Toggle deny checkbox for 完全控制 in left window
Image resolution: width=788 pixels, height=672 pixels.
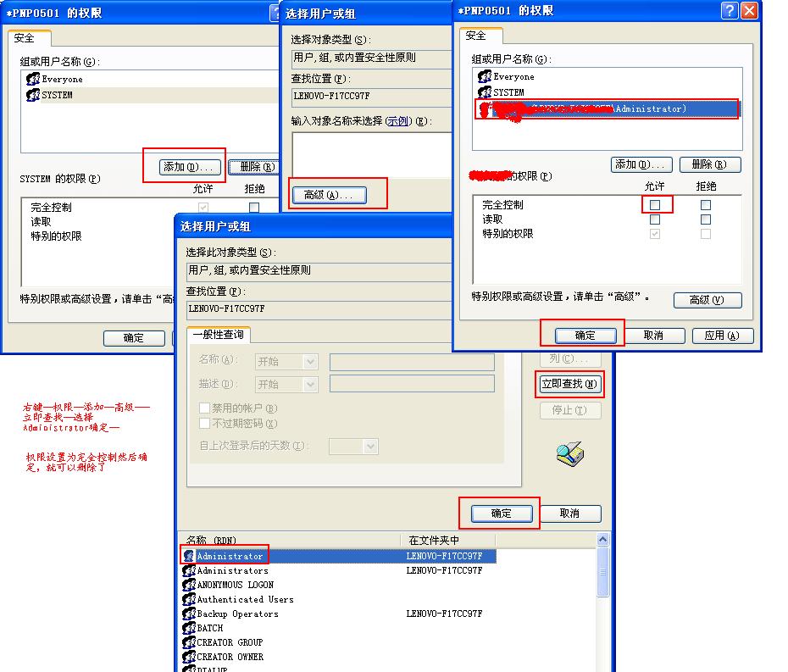point(254,207)
